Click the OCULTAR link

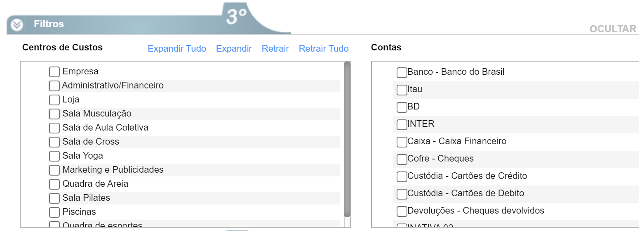click(613, 29)
